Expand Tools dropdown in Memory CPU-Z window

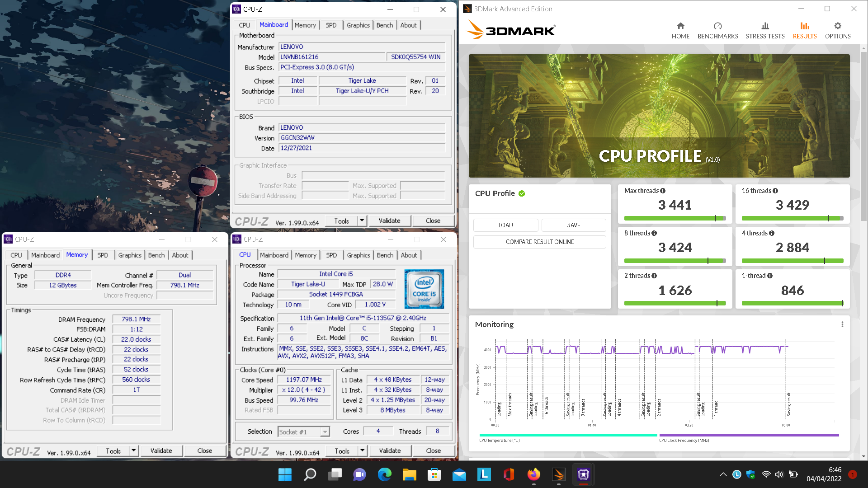[133, 450]
